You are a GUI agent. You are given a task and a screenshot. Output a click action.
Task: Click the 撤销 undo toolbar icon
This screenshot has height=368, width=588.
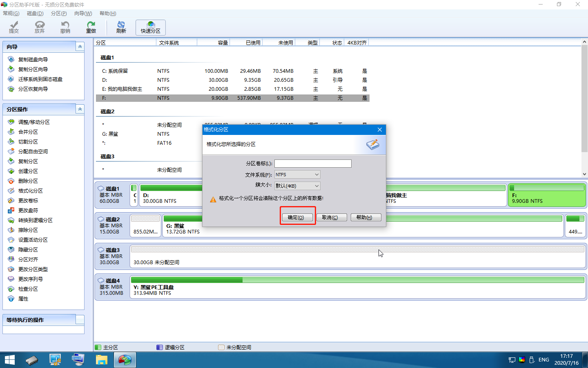pos(65,27)
